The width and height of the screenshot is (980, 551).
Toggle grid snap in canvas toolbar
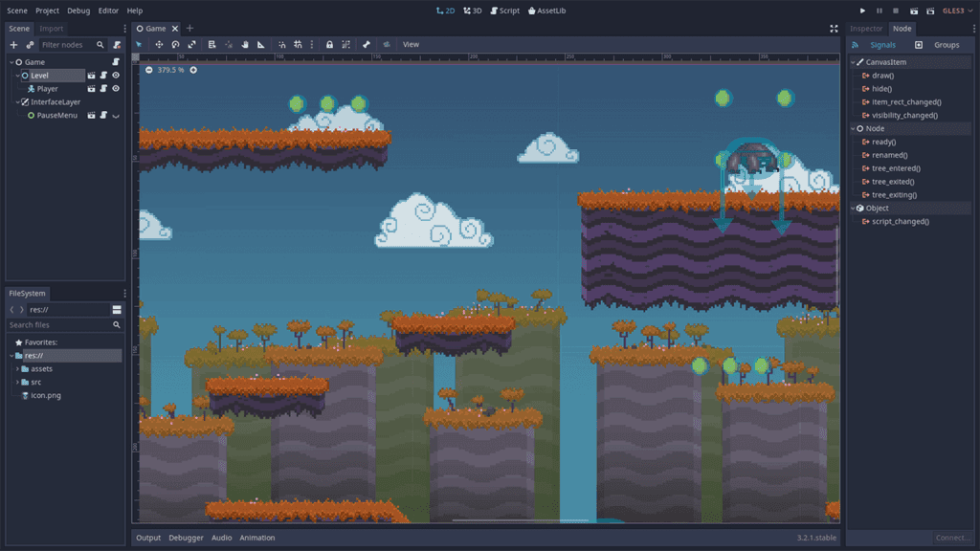(x=299, y=44)
